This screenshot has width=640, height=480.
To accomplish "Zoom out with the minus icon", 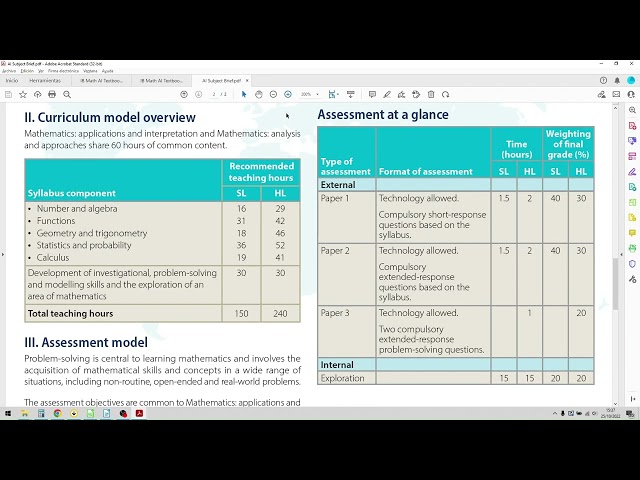I will coord(273,95).
